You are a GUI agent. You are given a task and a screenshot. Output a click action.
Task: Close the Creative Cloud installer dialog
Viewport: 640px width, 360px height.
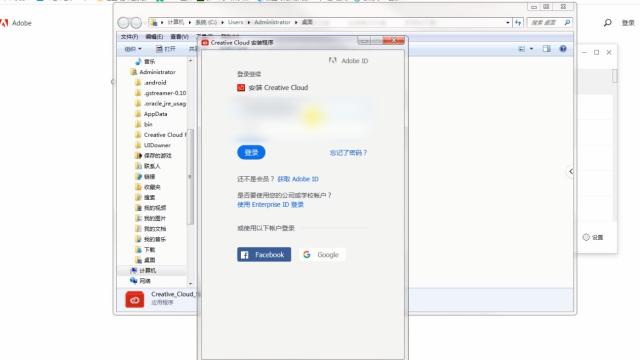(393, 40)
